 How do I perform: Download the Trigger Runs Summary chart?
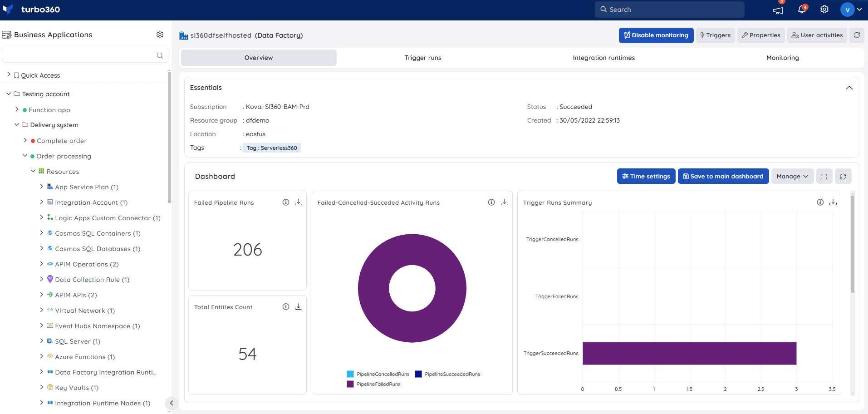point(833,202)
